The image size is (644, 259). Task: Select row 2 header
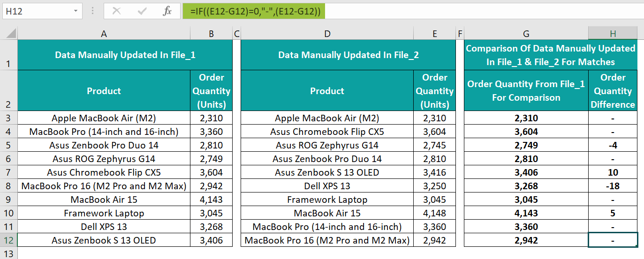[x=9, y=91]
